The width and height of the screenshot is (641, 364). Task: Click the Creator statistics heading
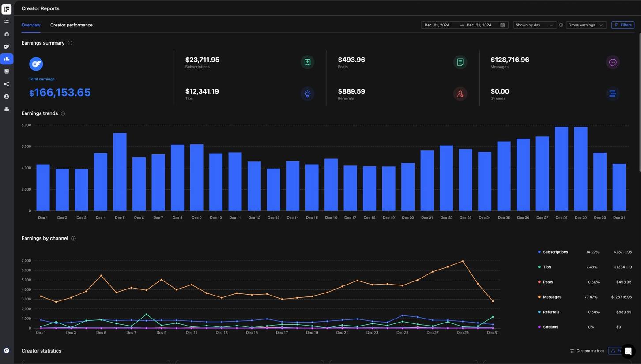click(41, 351)
